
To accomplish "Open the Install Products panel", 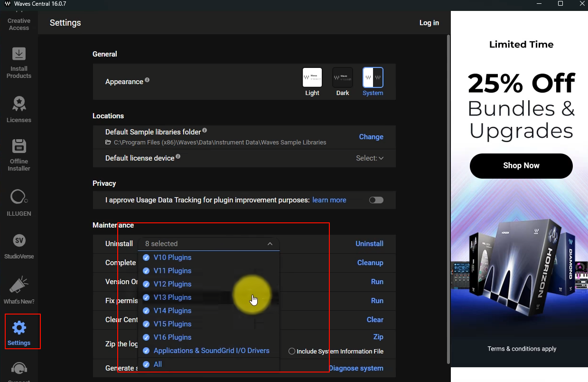I will pyautogui.click(x=19, y=62).
